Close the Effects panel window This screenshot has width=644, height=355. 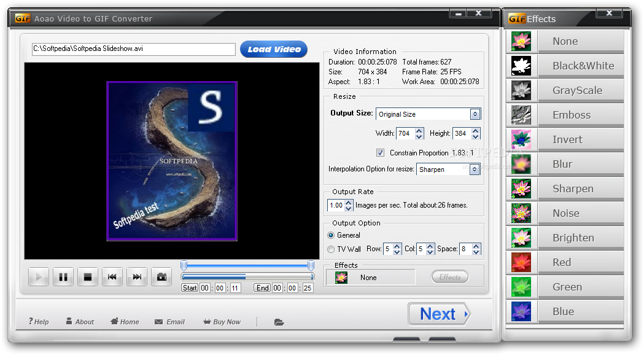coord(610,14)
